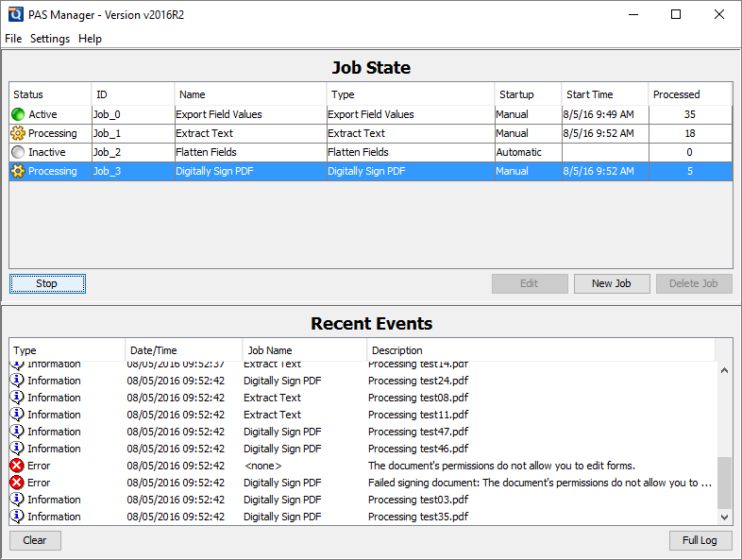This screenshot has height=560, width=742.
Task: Click info icon for test35.pdf event
Action: (17, 517)
